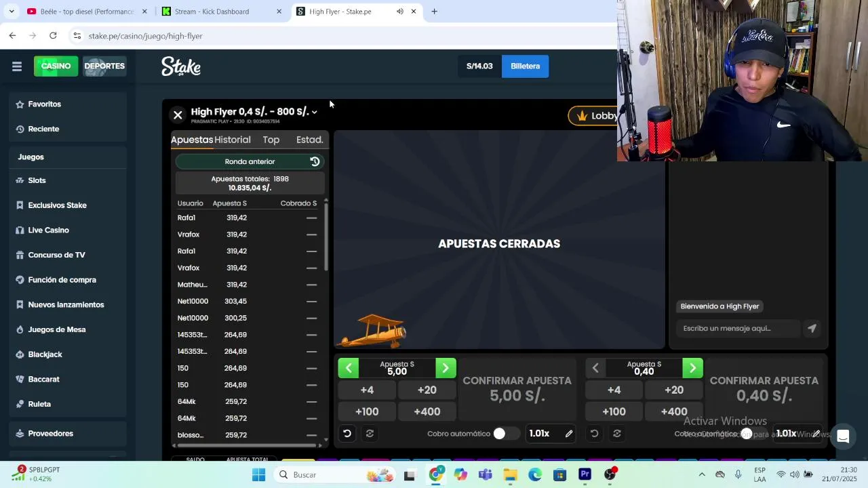Close the High Flyer game panel

point(178,115)
